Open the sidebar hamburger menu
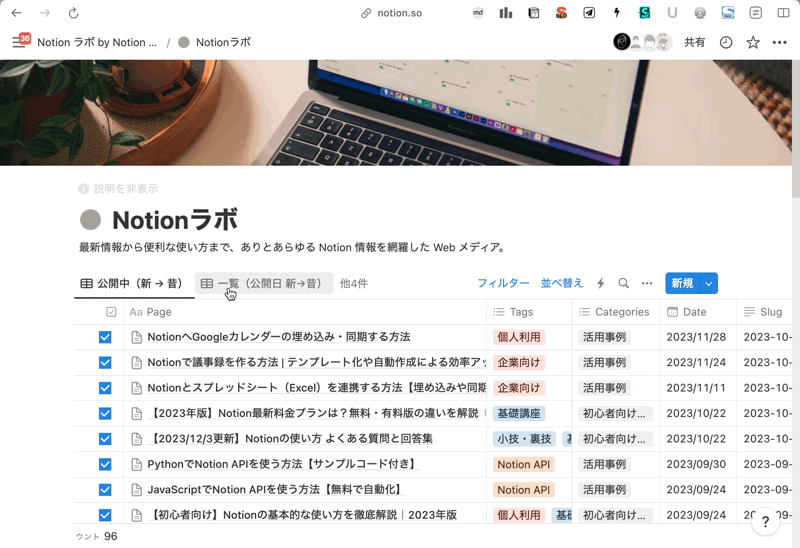800x548 pixels. click(18, 42)
